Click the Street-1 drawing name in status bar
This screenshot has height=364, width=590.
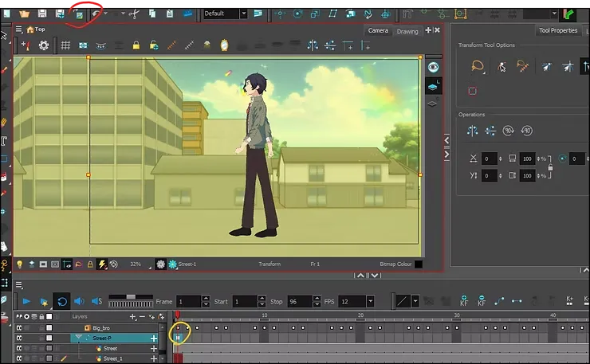click(x=187, y=264)
